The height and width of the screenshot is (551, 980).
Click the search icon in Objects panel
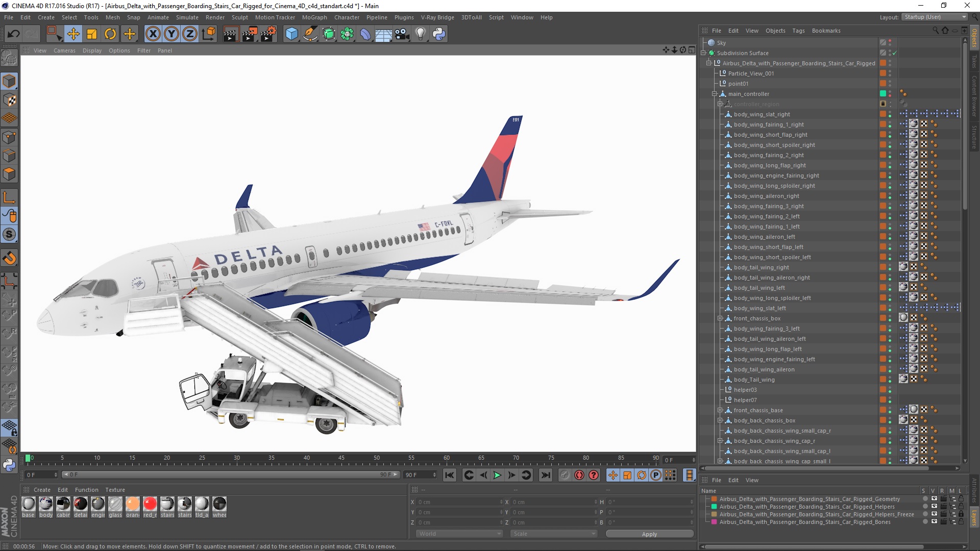[x=936, y=31]
